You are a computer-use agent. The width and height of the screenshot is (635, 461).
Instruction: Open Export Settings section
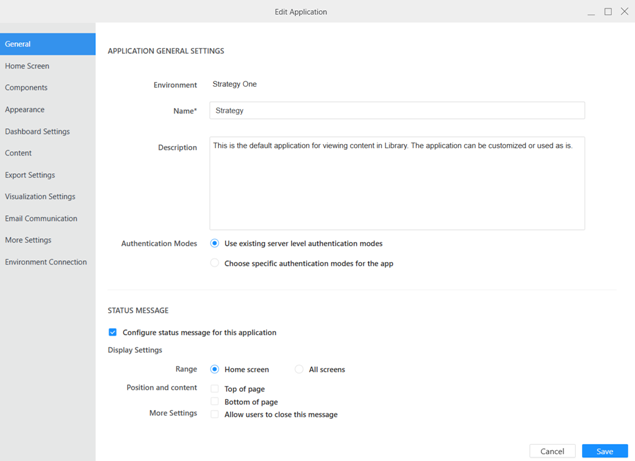click(x=30, y=175)
